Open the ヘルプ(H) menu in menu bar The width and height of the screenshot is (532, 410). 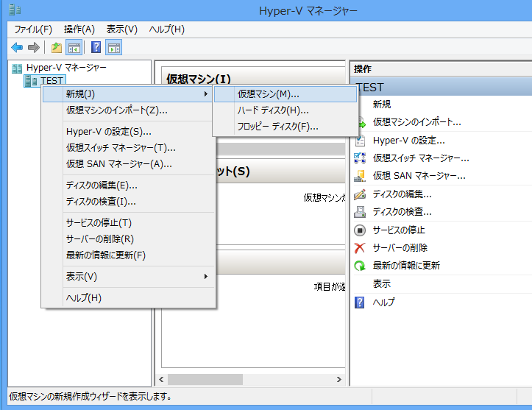tap(166, 29)
